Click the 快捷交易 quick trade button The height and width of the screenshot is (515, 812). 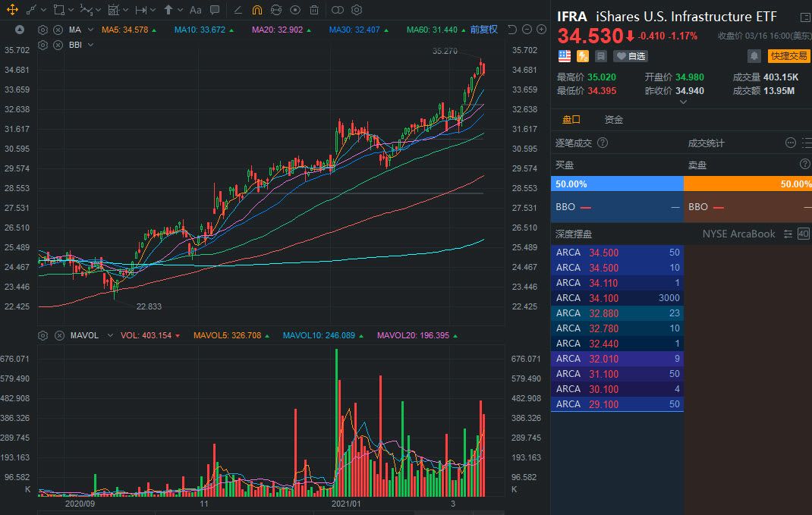tap(788, 56)
